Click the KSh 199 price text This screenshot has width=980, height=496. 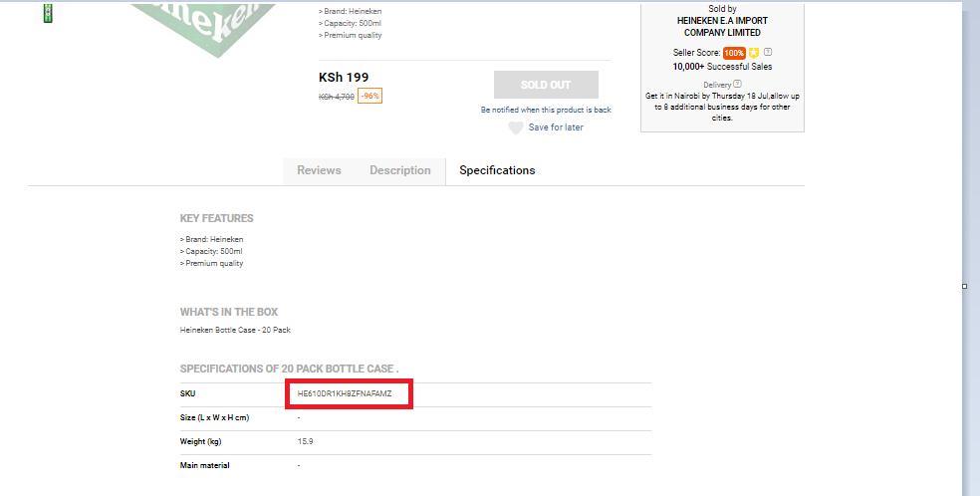point(344,78)
